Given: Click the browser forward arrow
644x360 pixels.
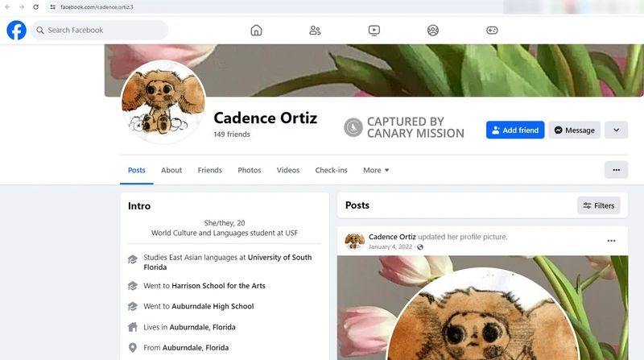Looking at the screenshot, I should [22, 7].
